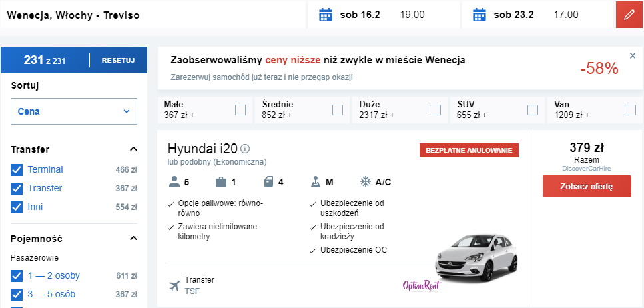Toggle the Terminal transfer checkbox
The image size is (644, 308).
pos(17,170)
